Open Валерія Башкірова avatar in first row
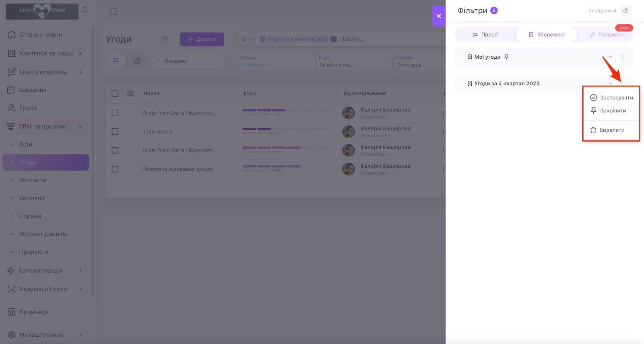This screenshot has width=644, height=344. click(348, 113)
